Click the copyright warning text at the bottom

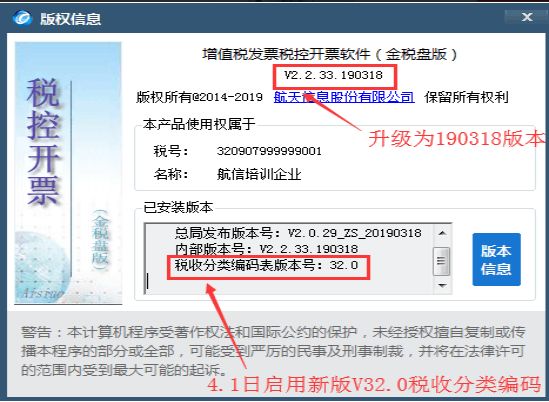pos(273,351)
